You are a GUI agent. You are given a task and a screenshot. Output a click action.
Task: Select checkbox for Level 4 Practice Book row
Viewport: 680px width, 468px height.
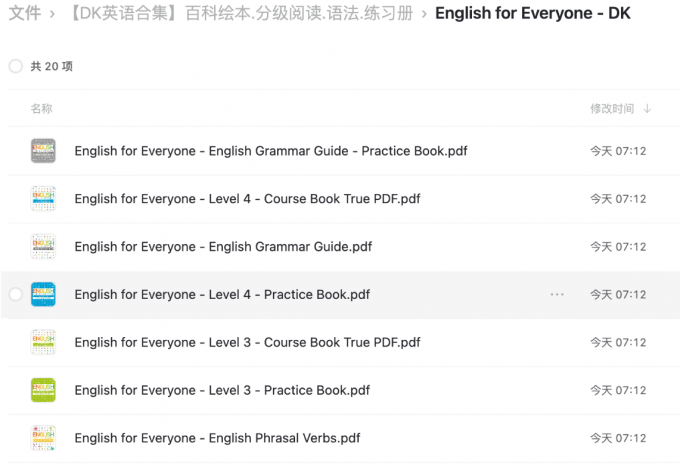coord(16,295)
